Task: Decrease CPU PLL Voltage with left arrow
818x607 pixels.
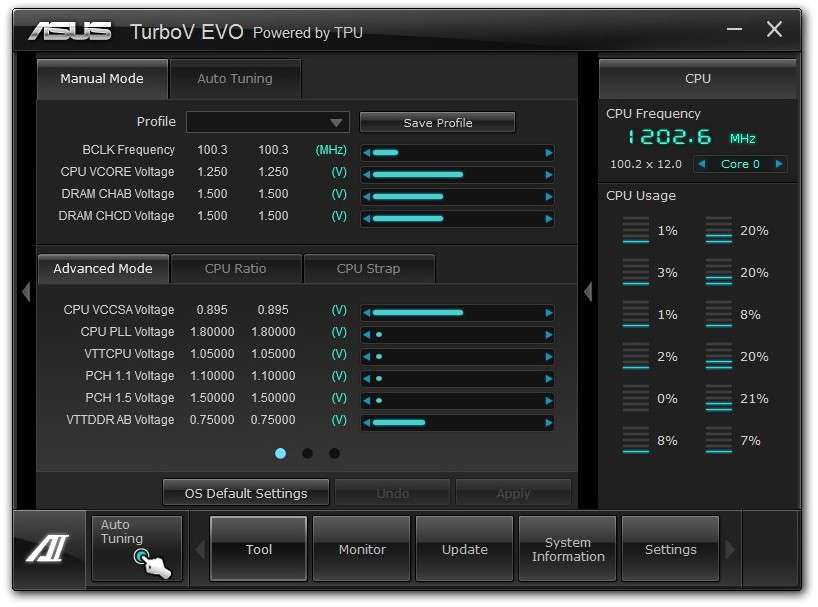Action: (367, 335)
